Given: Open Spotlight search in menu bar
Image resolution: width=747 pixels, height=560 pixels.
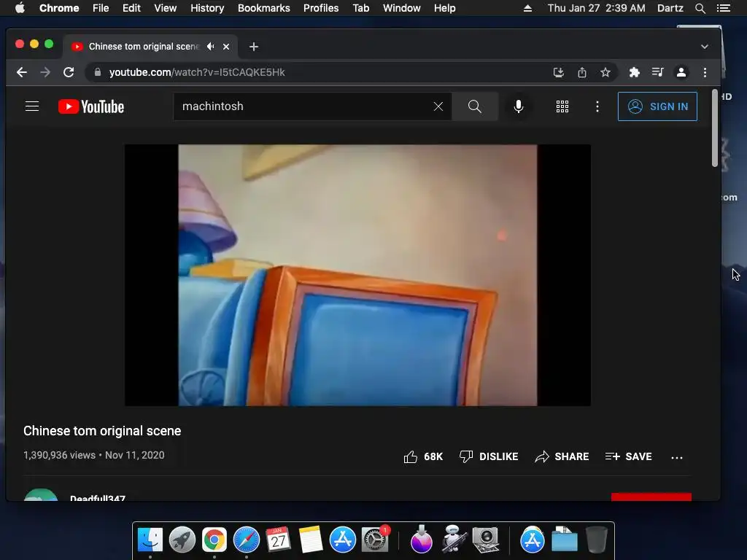Looking at the screenshot, I should point(700,8).
